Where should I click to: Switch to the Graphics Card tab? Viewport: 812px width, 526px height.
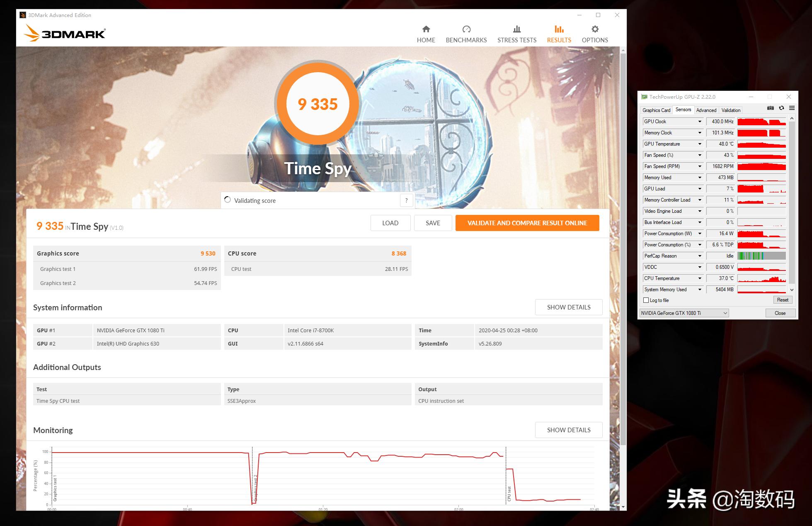656,110
